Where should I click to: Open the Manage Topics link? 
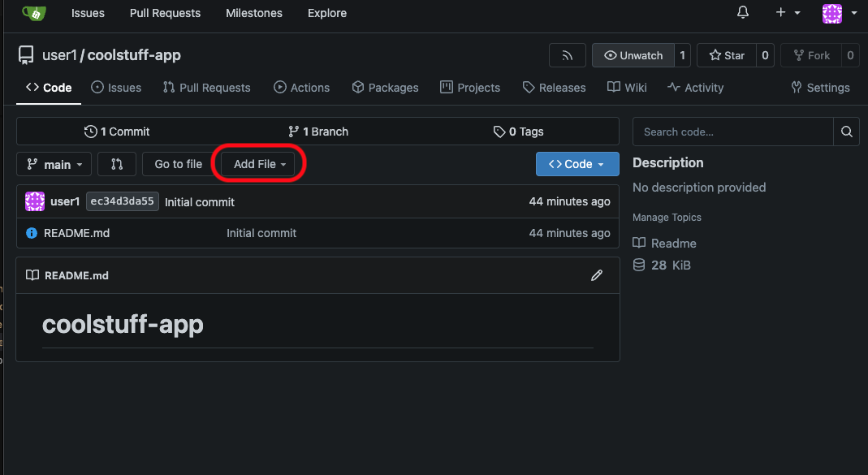[x=667, y=217]
